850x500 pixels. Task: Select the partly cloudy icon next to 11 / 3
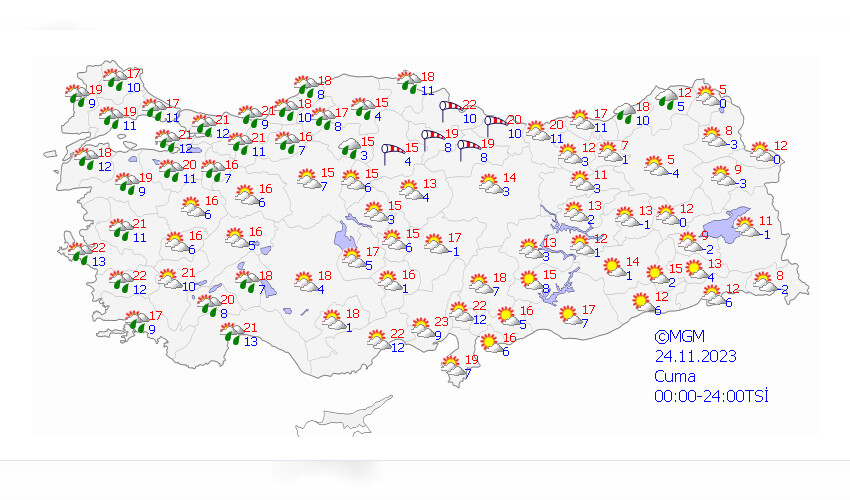click(582, 181)
